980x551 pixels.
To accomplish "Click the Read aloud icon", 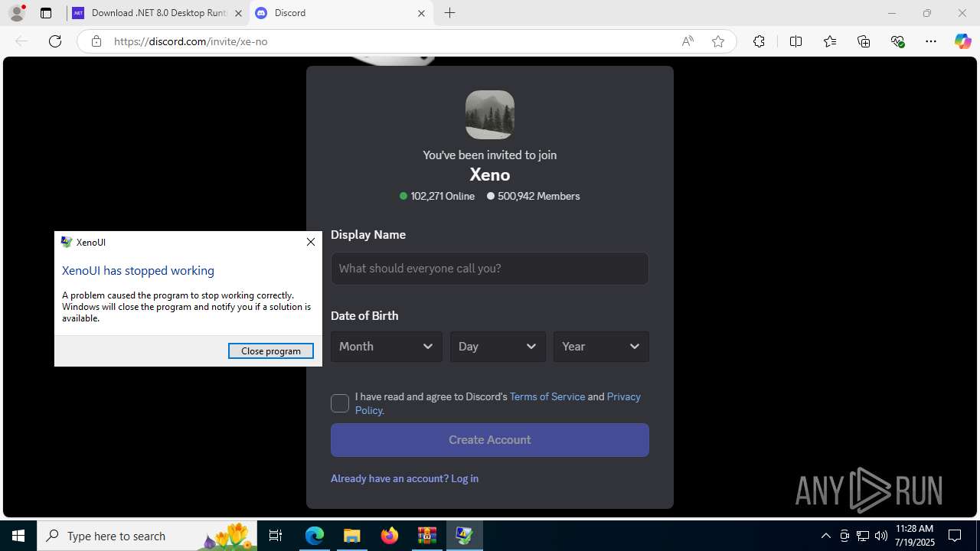I will click(688, 41).
